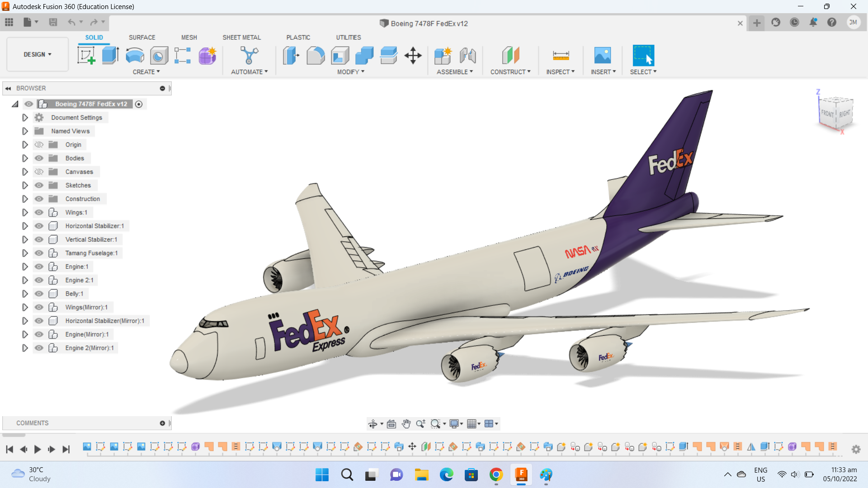Choose the Extrude tool icon
The height and width of the screenshot is (488, 868).
110,56
